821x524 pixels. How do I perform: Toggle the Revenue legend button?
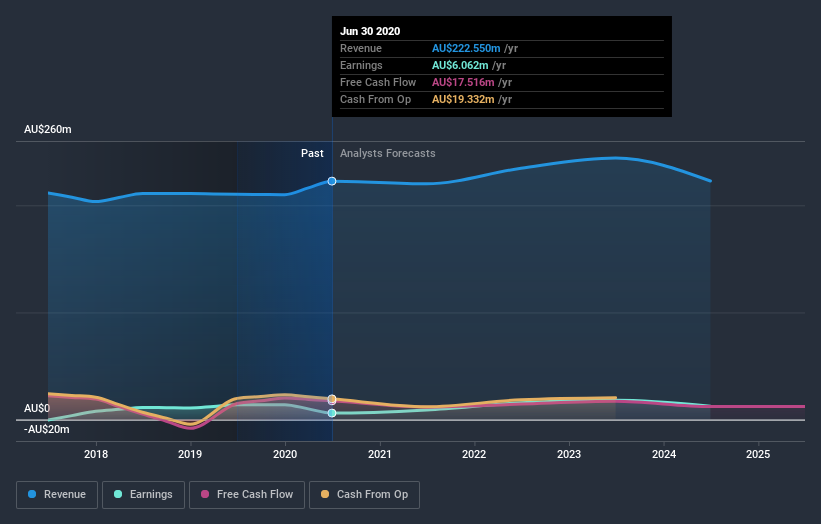(57, 495)
